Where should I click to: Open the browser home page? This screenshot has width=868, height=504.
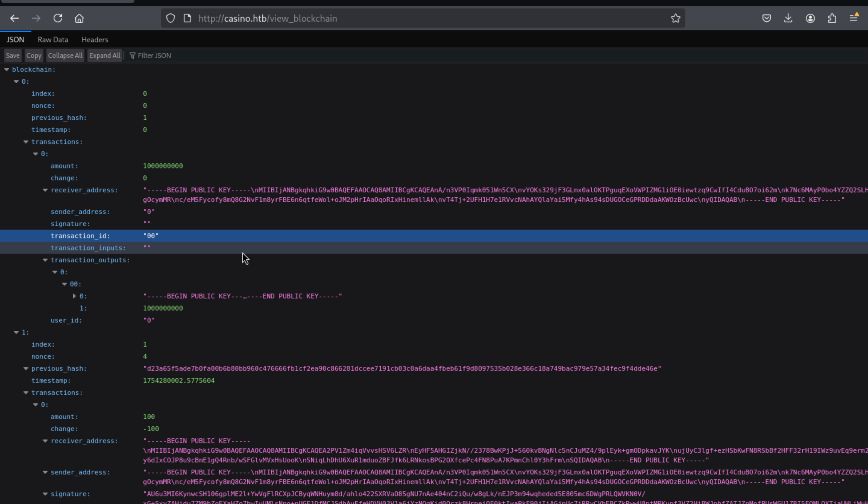[x=79, y=18]
